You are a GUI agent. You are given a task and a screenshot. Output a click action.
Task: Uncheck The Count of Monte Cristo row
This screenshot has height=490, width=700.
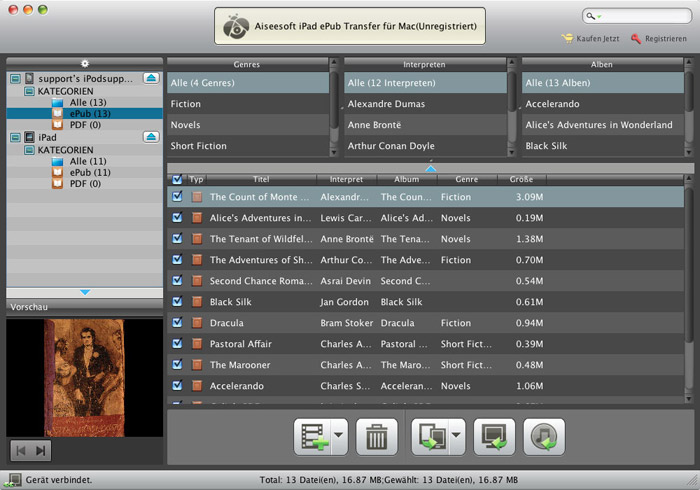[x=177, y=196]
